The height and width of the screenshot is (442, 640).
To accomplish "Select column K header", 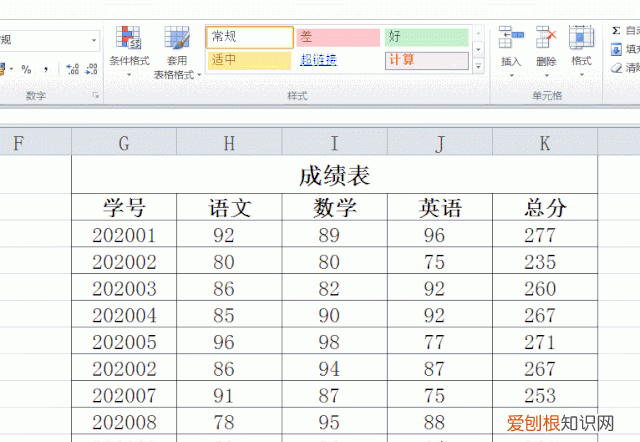I will (x=545, y=143).
